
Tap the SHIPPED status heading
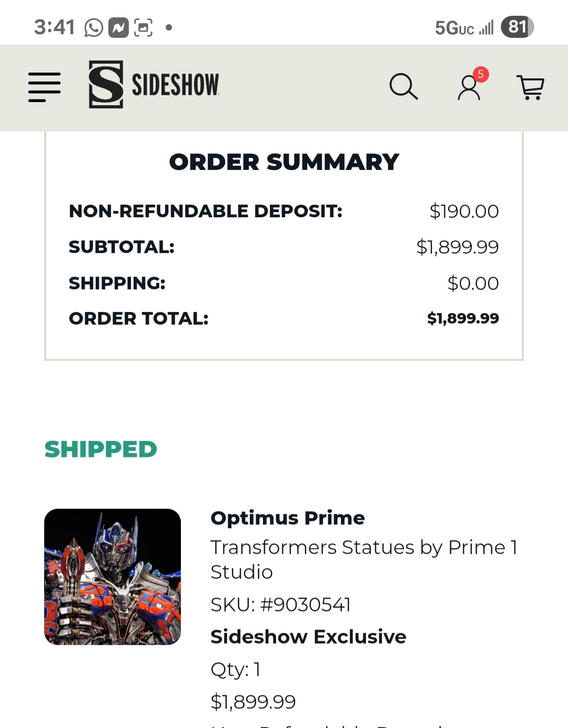[100, 449]
